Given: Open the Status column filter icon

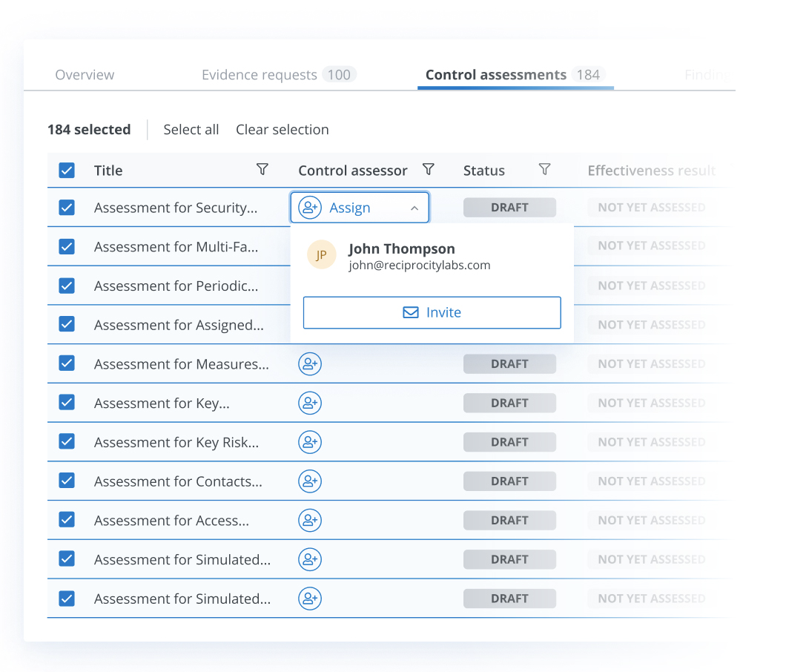Looking at the screenshot, I should pyautogui.click(x=545, y=170).
